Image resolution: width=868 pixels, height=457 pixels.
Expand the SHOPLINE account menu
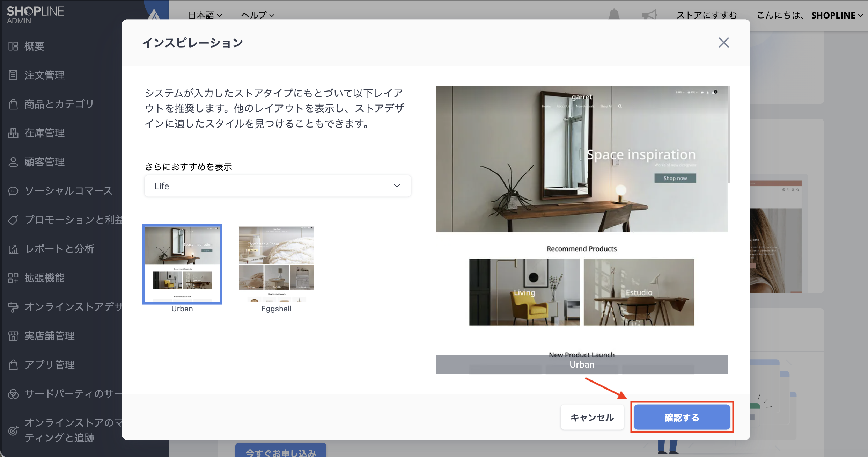tap(837, 15)
